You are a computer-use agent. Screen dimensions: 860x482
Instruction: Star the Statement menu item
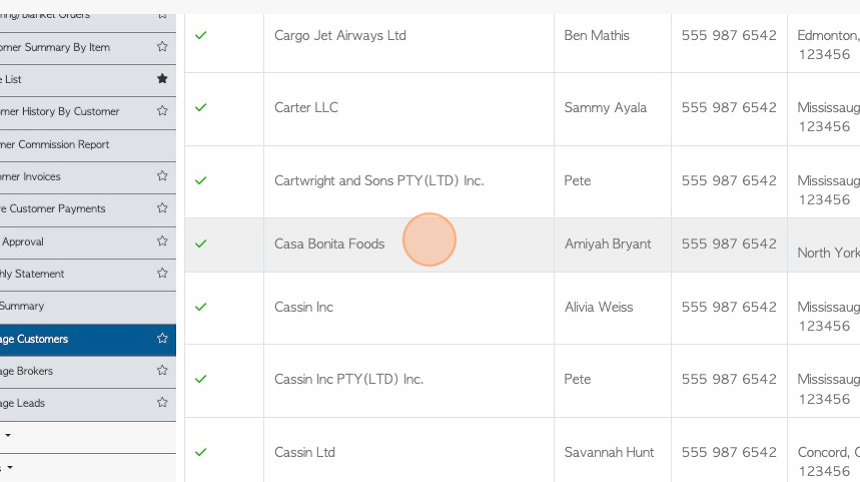(x=162, y=273)
